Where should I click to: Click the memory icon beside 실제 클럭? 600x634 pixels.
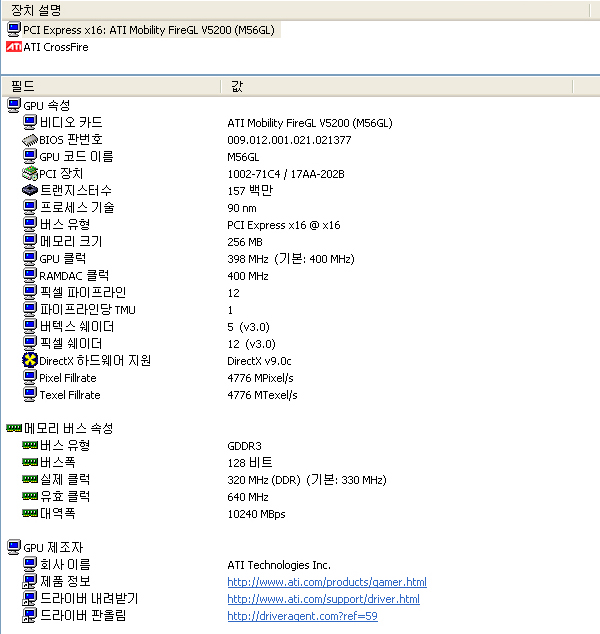[x=30, y=479]
